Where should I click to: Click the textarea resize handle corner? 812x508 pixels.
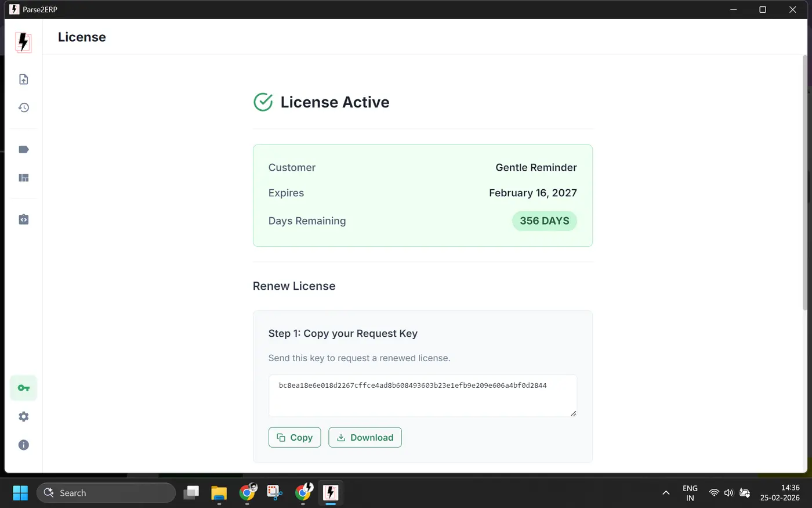point(573,413)
